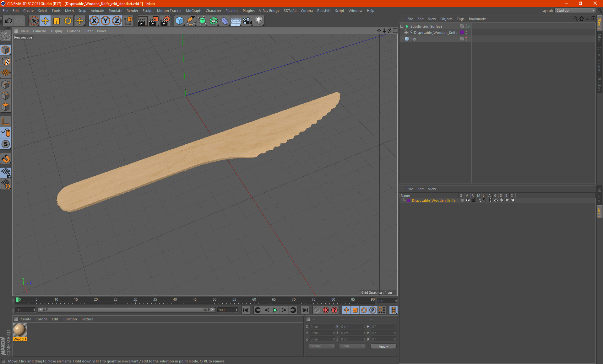Image resolution: width=603 pixels, height=364 pixels.
Task: Open the Layout Startup dropdown
Action: (575, 10)
